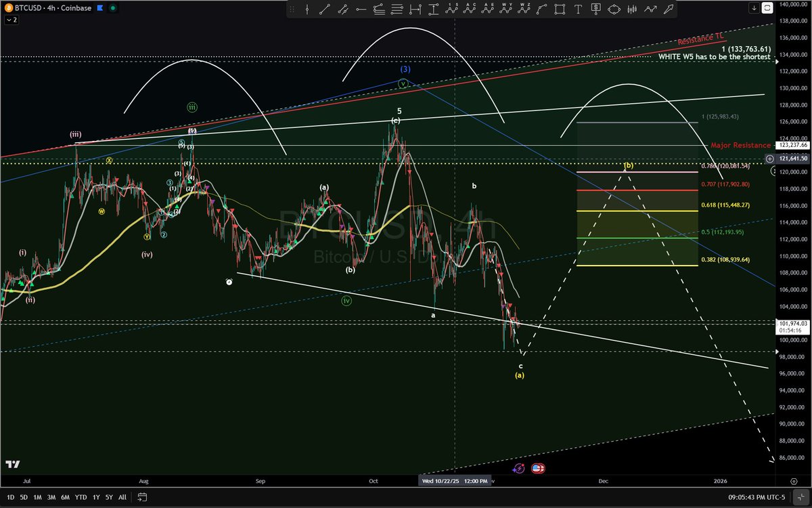Open the US flag economic event marker

coord(538,468)
